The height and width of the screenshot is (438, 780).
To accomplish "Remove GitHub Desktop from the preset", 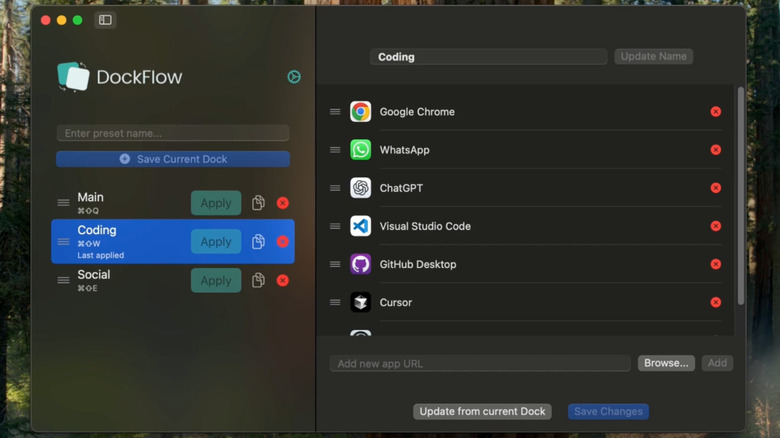I will click(x=716, y=264).
